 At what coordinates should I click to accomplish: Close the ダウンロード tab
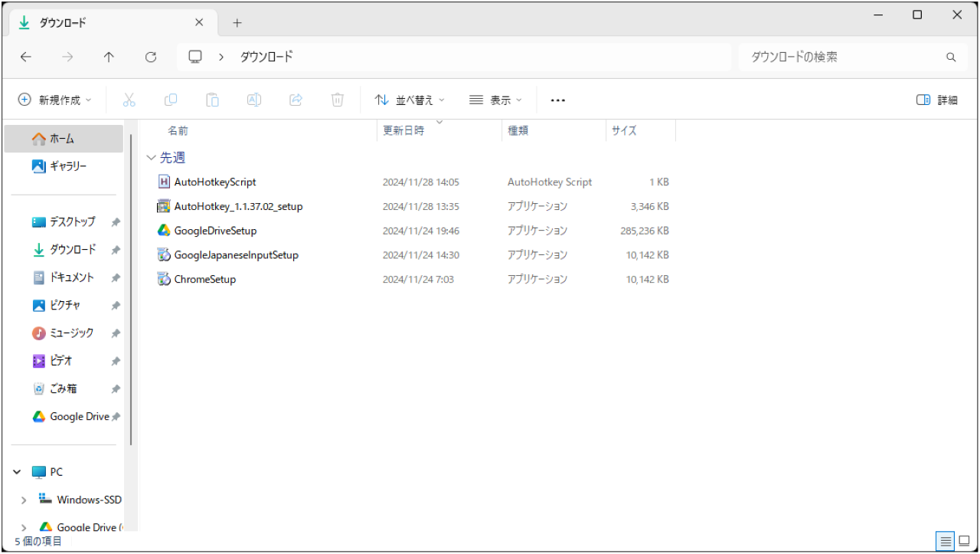click(199, 22)
